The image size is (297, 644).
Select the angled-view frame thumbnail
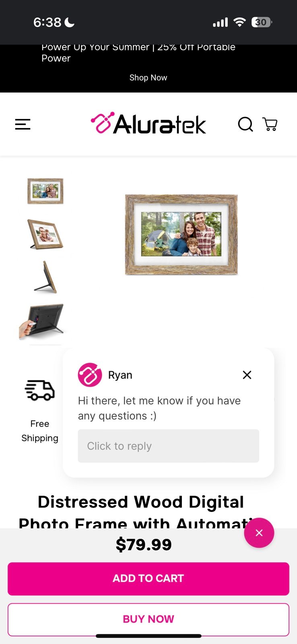click(45, 234)
